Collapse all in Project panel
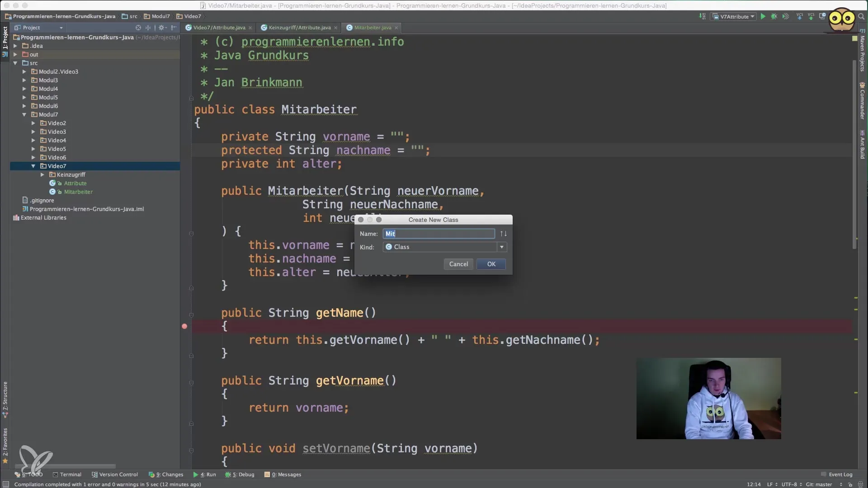 [148, 28]
